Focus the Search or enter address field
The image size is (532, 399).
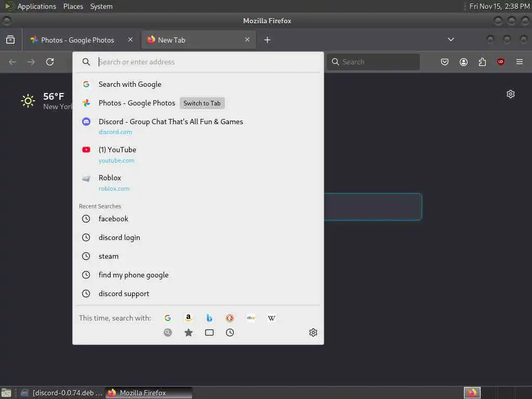click(x=198, y=62)
